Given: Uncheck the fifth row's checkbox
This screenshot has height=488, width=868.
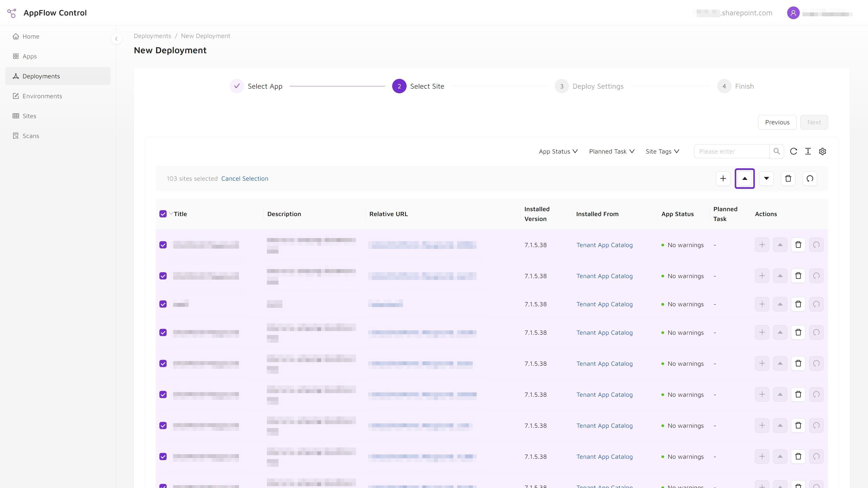Looking at the screenshot, I should [163, 364].
